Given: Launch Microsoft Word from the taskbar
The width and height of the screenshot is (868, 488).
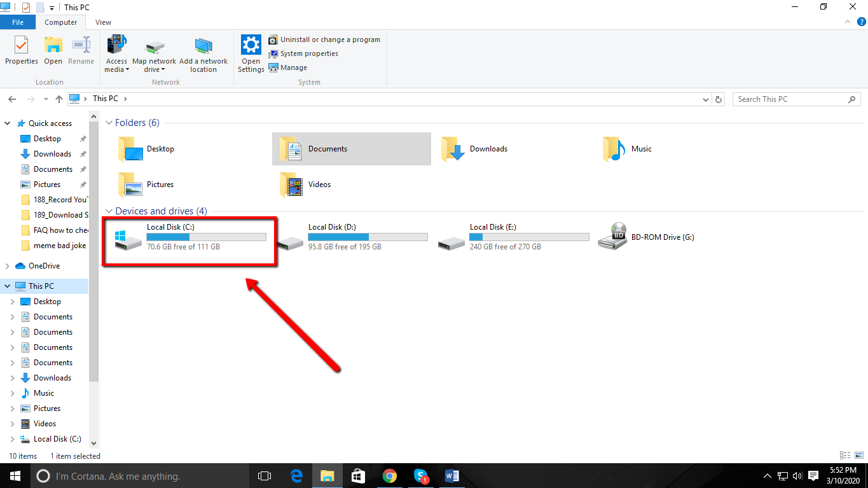Looking at the screenshot, I should click(452, 475).
